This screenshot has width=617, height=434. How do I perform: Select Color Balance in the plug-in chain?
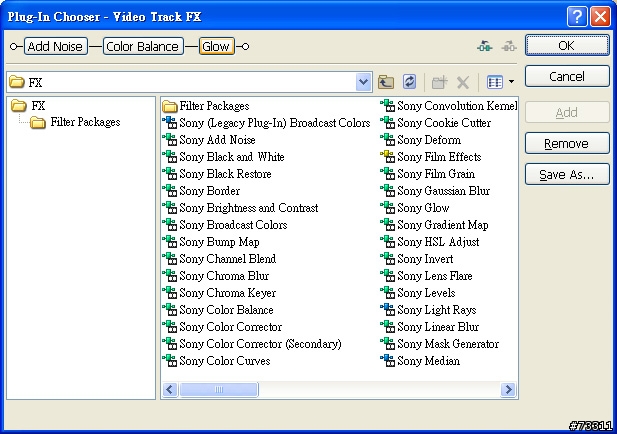143,46
